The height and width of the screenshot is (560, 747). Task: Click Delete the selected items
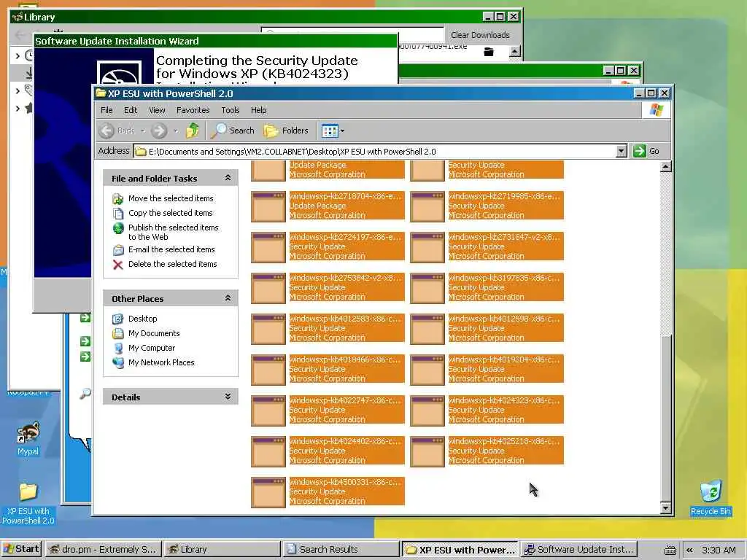tap(172, 264)
